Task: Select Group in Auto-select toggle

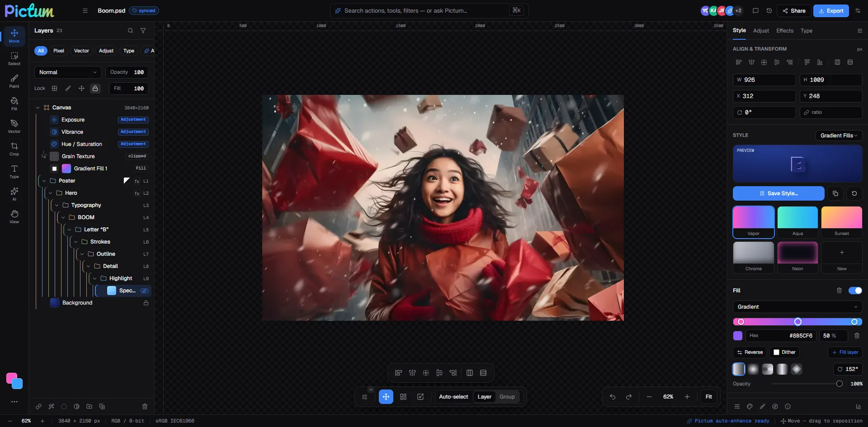Action: pos(507,397)
